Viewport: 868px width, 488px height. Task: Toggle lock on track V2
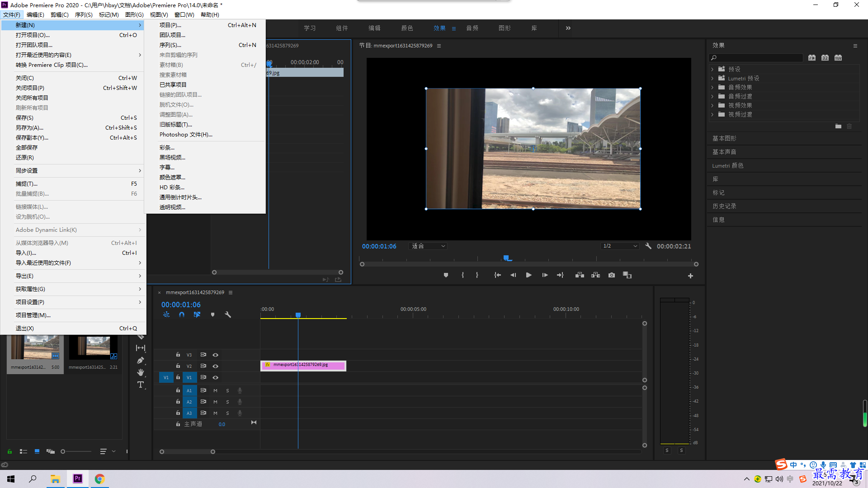click(178, 366)
